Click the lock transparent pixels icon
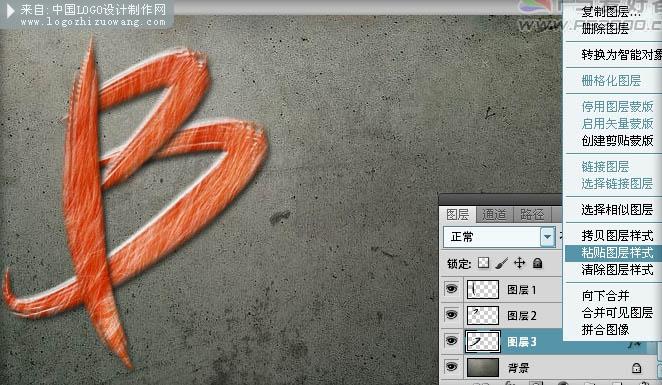Viewport: 662px width, 385px height. 483,263
